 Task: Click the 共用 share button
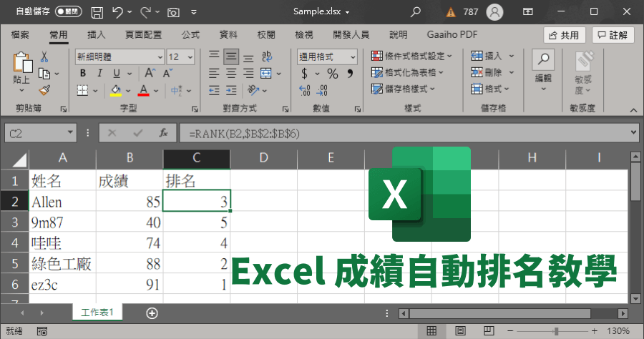pyautogui.click(x=564, y=35)
